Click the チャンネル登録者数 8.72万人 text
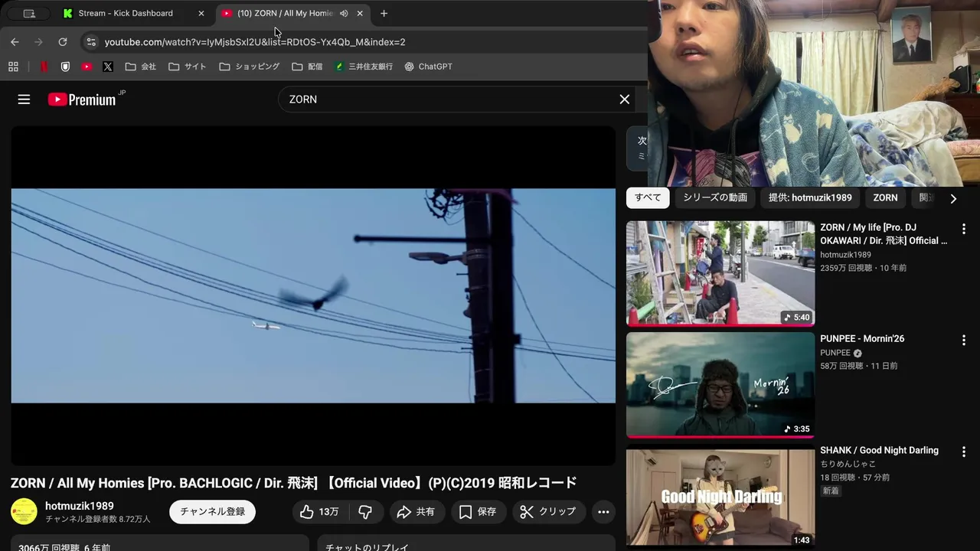This screenshot has width=980, height=551. 98,519
